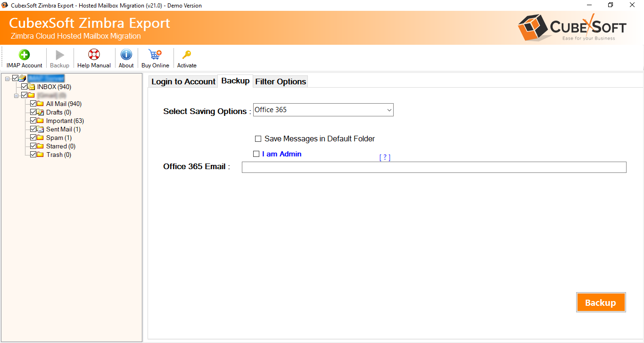This screenshot has width=644, height=343.
Task: Click the Sent Mail folder icon
Action: (x=41, y=129)
